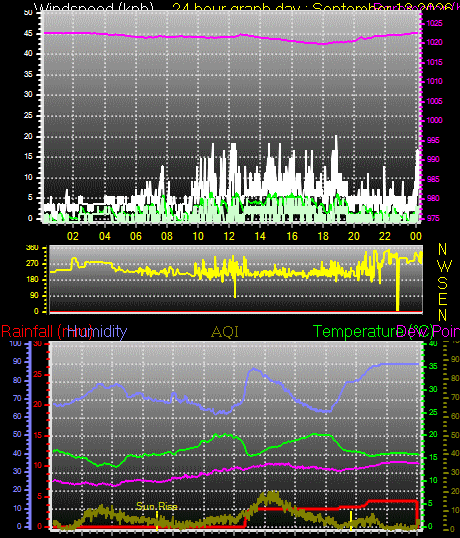
Task: Click the blue Humidity legend label
Action: tap(97, 331)
